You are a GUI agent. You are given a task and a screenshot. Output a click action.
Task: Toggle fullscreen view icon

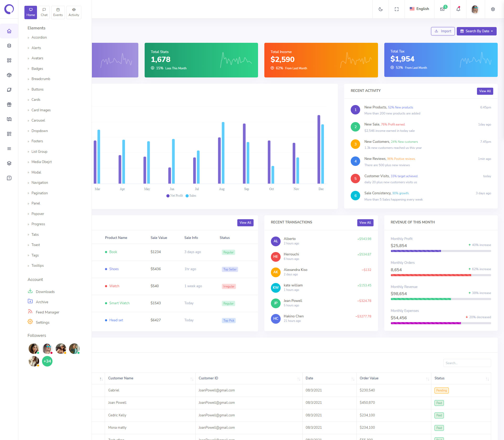coord(396,9)
